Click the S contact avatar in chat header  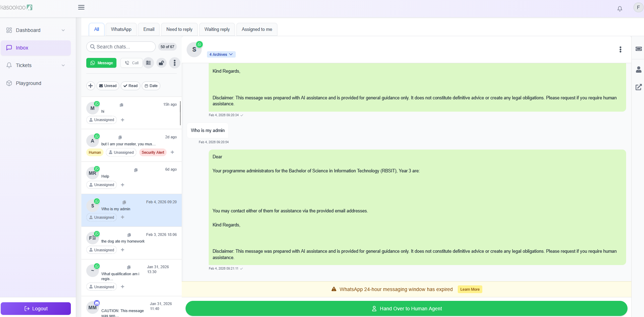click(x=194, y=49)
